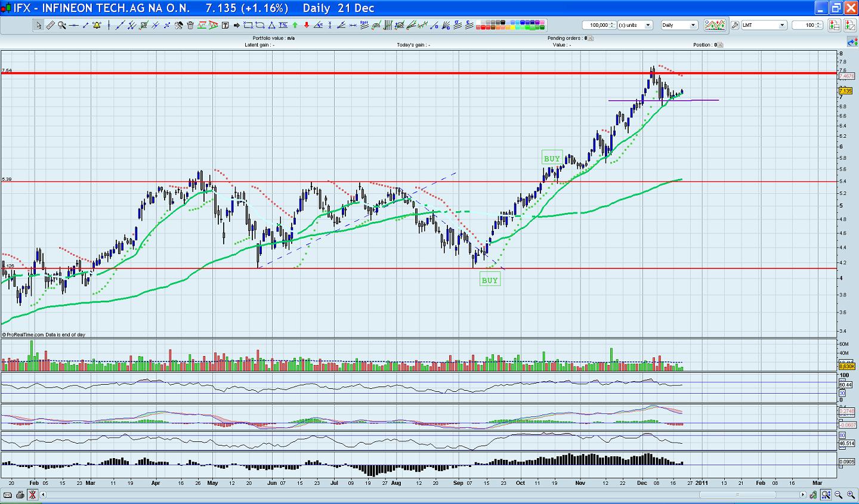Select the arrow pointer tool
Screen dimensions: 859x504
[39, 25]
